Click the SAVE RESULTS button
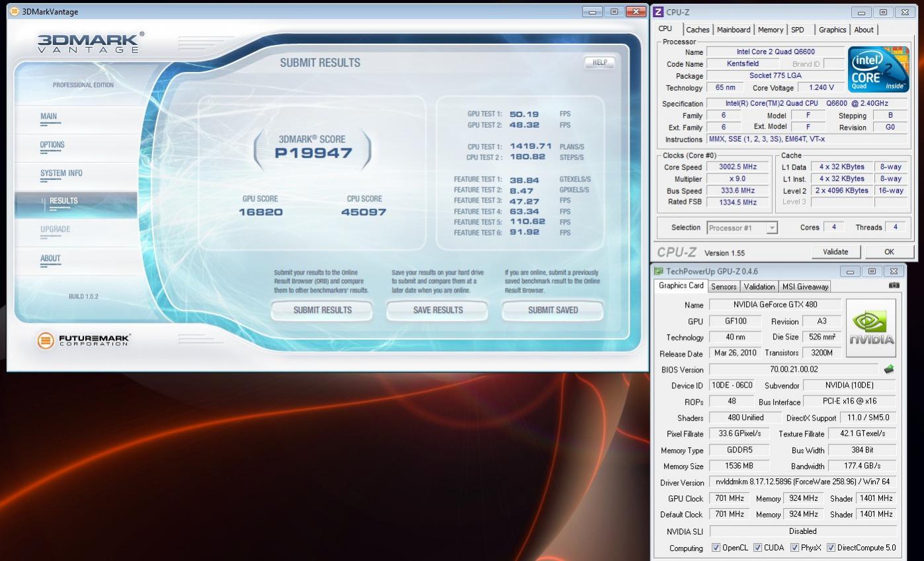Image resolution: width=924 pixels, height=561 pixels. [x=437, y=310]
